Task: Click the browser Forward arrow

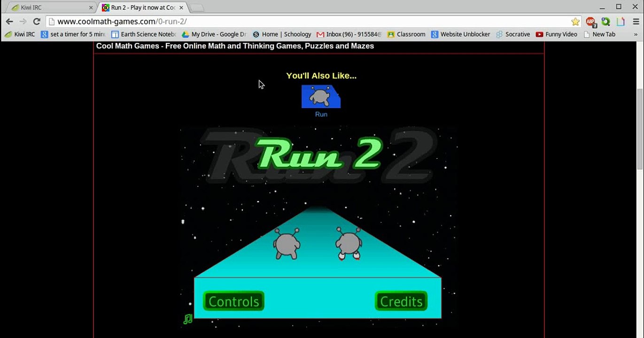Action: pos(23,22)
